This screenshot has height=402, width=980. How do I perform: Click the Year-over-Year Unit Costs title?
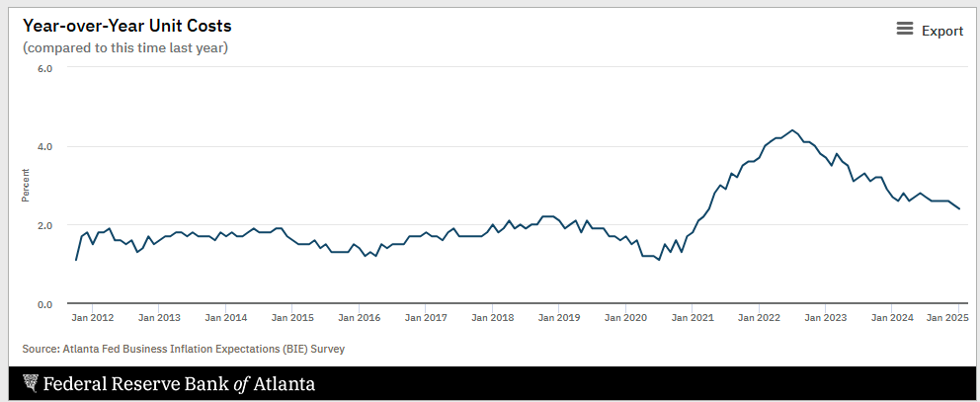(x=126, y=26)
